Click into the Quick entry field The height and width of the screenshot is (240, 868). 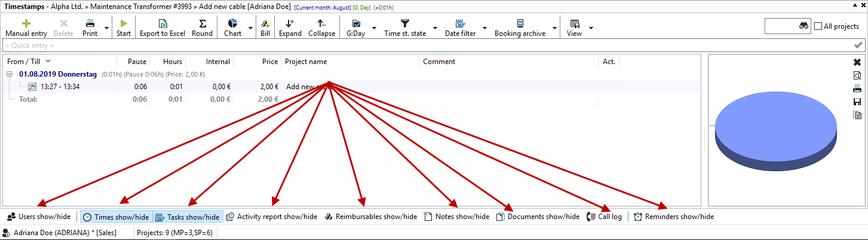[x=418, y=45]
